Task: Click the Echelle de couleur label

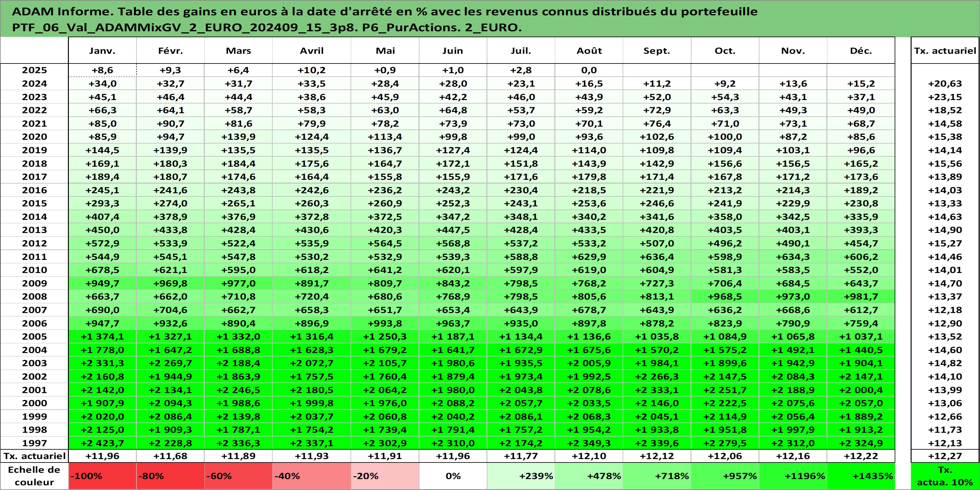Action: click(34, 476)
